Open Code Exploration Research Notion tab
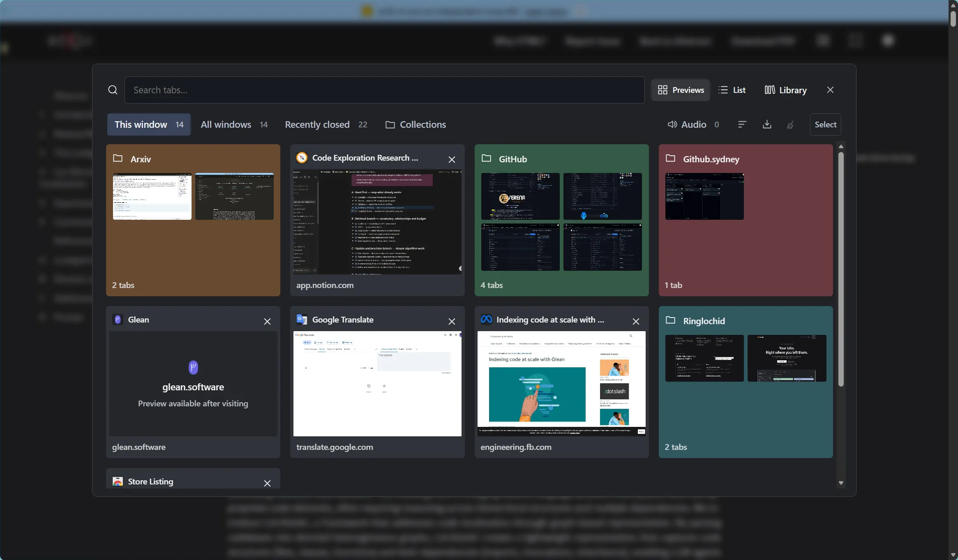 click(x=377, y=220)
